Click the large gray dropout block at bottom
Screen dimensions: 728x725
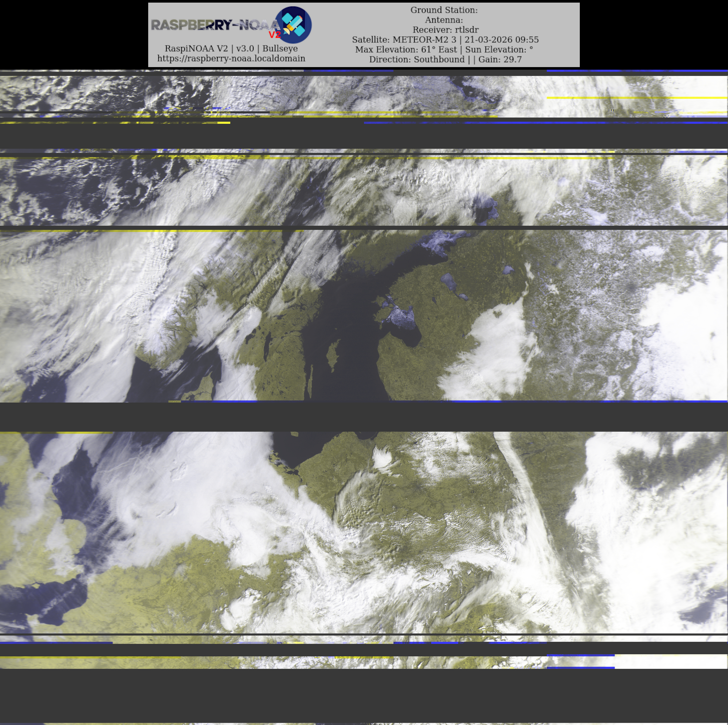click(x=364, y=695)
